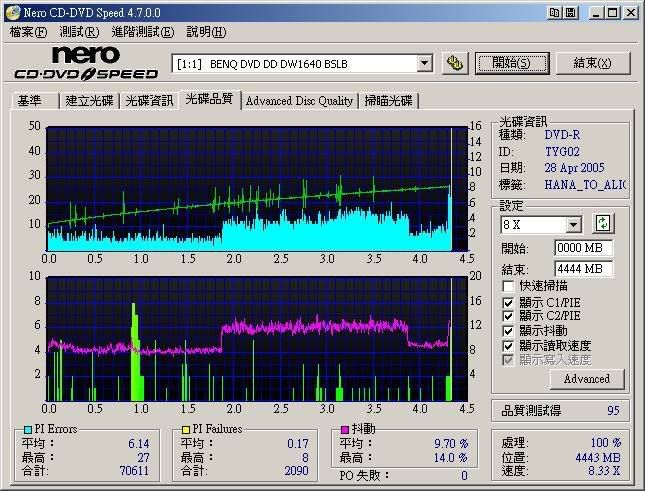The image size is (645, 491).
Task: Click the date value 28 Apr 2005
Action: tap(574, 168)
